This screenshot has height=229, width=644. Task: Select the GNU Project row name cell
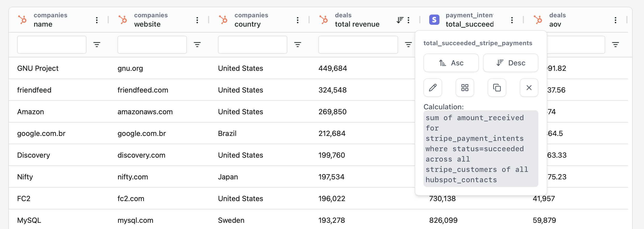[38, 68]
